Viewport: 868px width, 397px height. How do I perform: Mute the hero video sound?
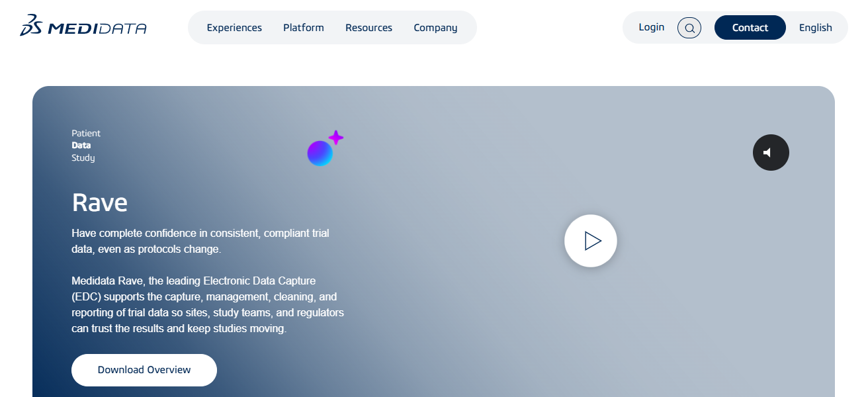[771, 152]
